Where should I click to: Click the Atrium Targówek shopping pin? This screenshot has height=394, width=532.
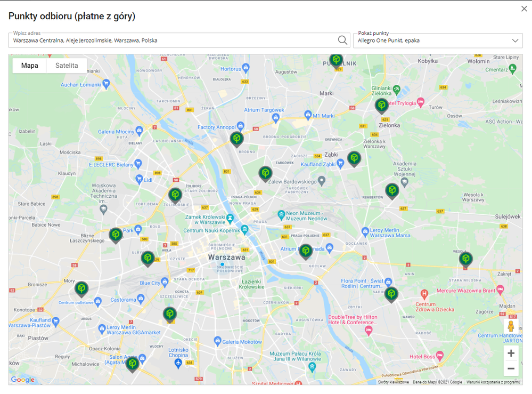tap(276, 118)
